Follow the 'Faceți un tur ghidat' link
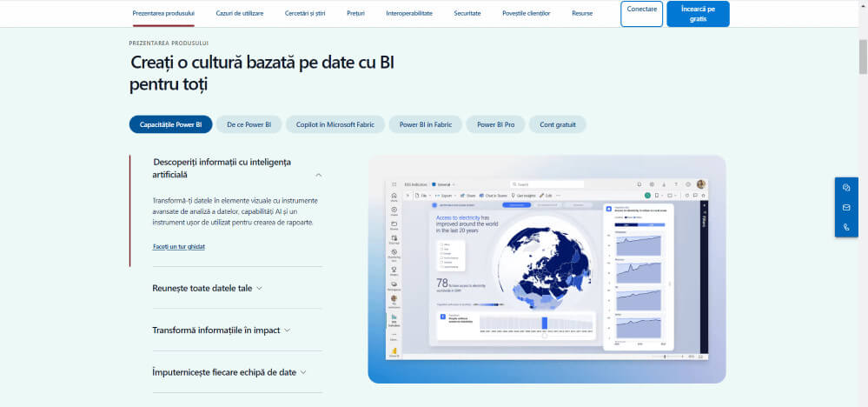Screen dimensions: 868x407 pyautogui.click(x=179, y=246)
